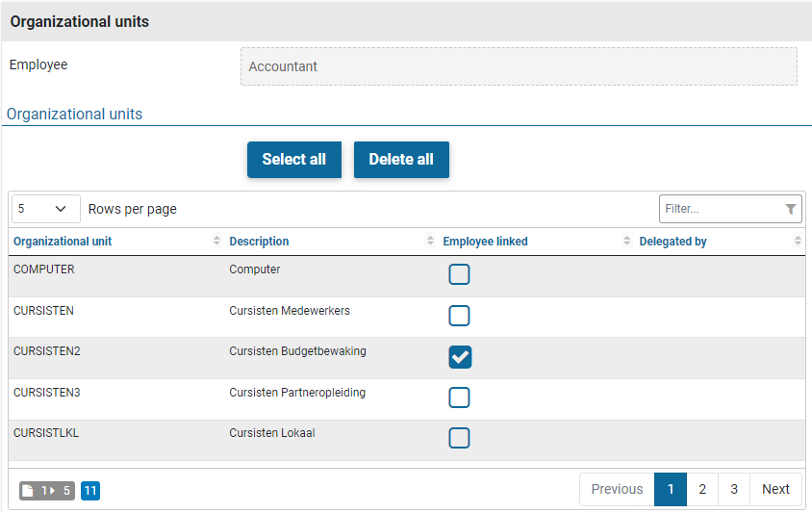The image size is (812, 513).
Task: Sort by Delegated by column arrows
Action: click(x=798, y=242)
